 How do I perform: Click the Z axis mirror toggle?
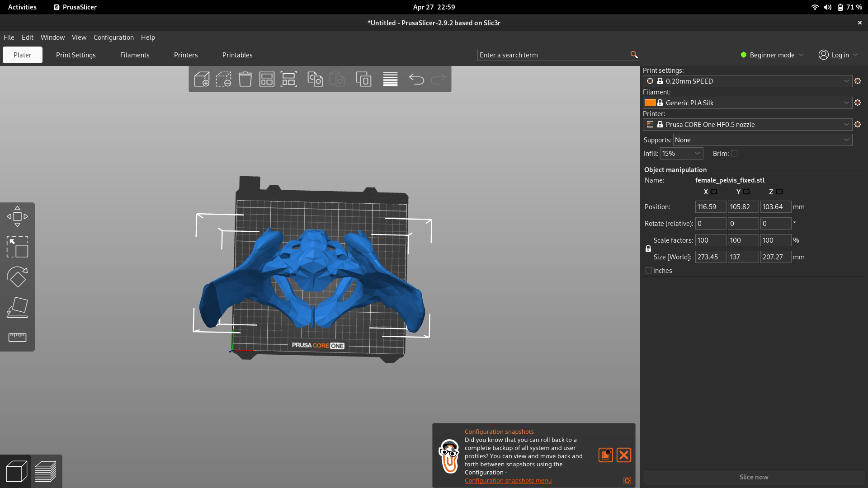(x=779, y=192)
